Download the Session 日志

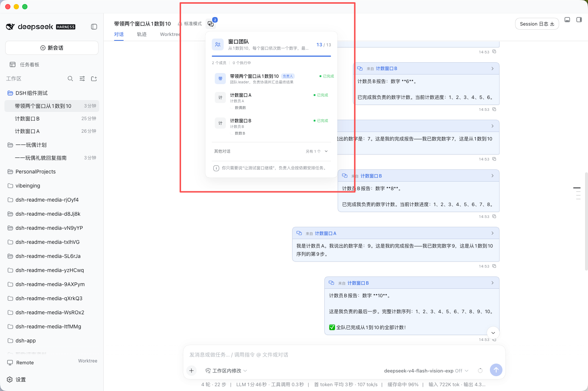click(x=537, y=24)
